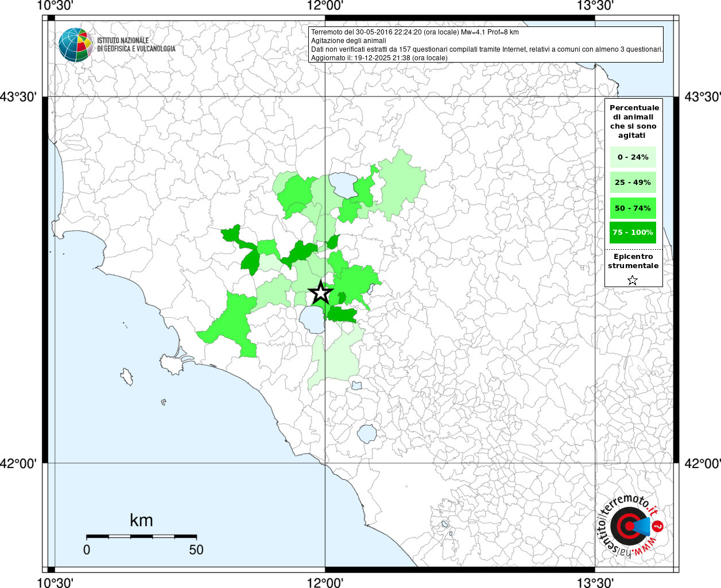This screenshot has height=588, width=721.
Task: Click the star symbol in the legend
Action: pos(632,280)
